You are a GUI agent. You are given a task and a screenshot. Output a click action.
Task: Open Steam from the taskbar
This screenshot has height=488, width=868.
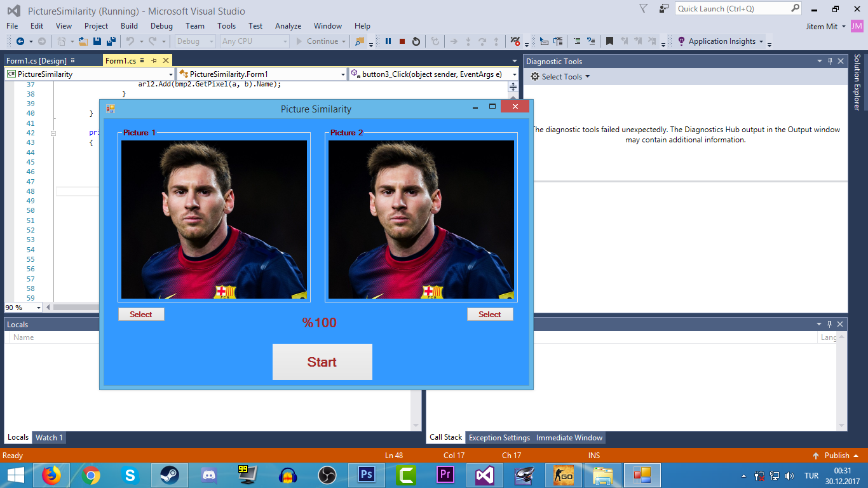tap(169, 475)
